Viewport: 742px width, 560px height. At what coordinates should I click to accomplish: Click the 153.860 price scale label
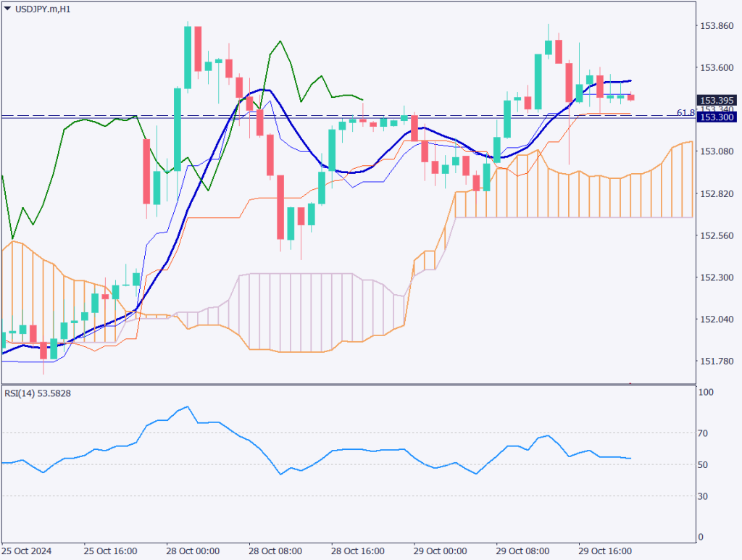716,26
